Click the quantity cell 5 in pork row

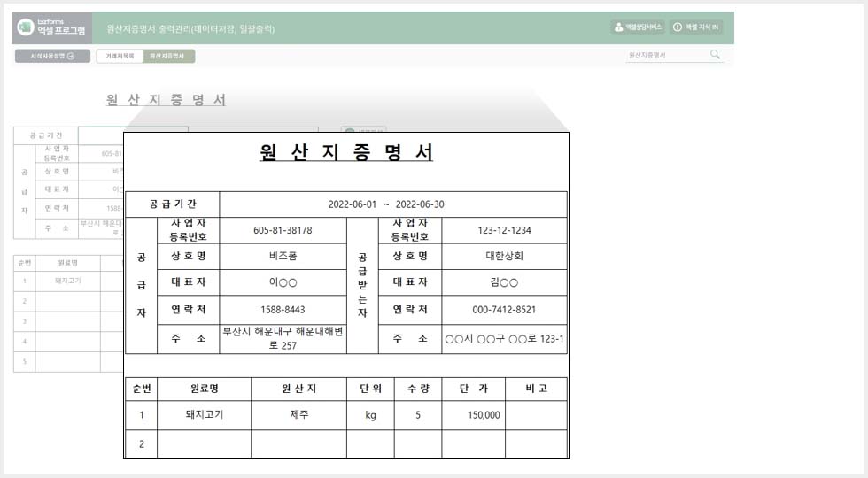pyautogui.click(x=418, y=415)
